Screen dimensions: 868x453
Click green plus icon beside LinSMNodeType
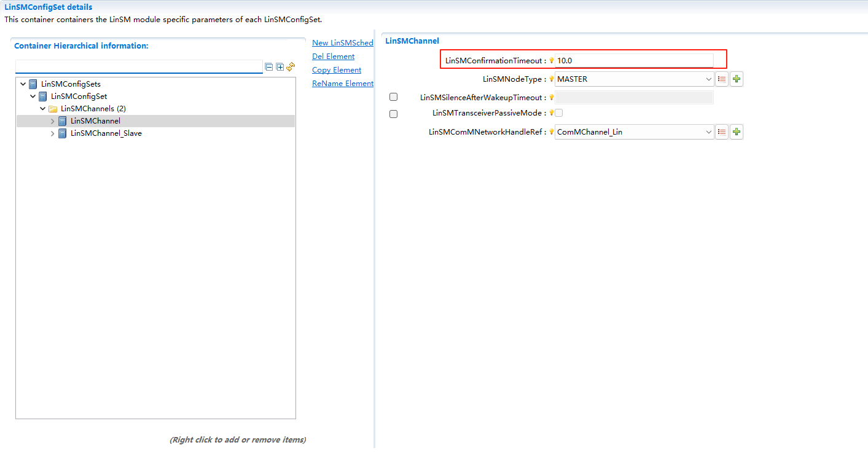point(737,79)
